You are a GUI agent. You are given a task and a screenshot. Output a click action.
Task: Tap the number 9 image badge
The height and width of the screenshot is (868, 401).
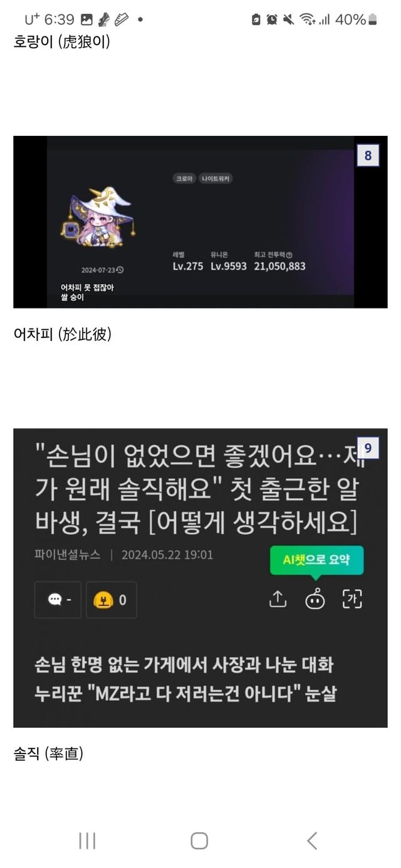point(368,448)
